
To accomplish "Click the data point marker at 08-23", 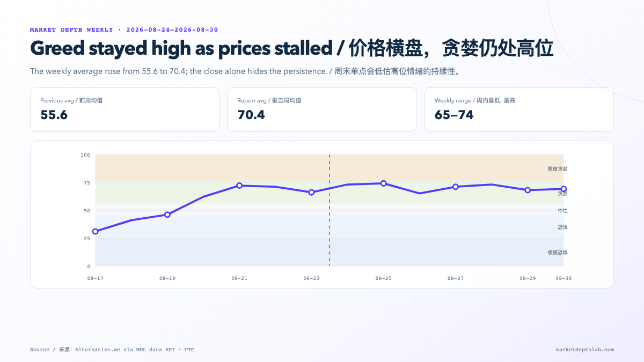I will [311, 192].
